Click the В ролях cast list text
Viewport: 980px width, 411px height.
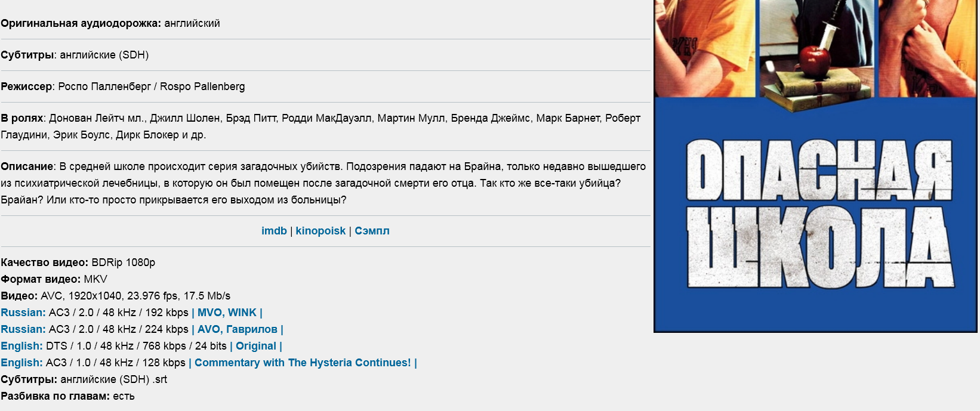320,126
